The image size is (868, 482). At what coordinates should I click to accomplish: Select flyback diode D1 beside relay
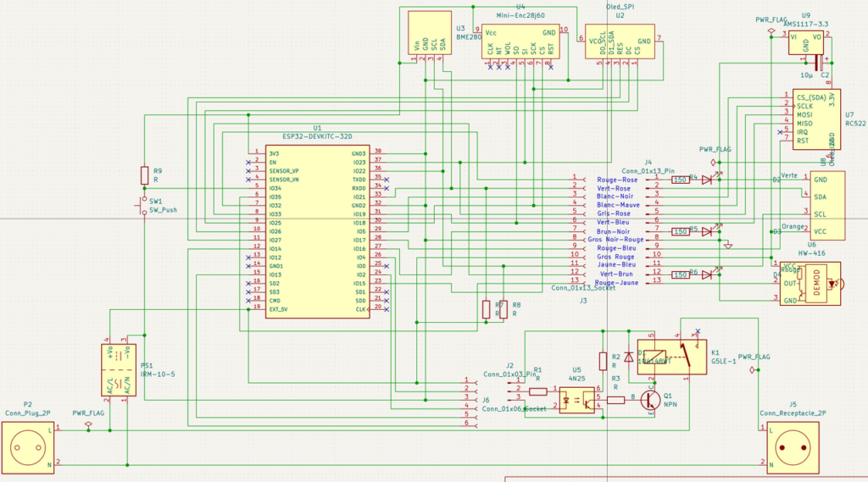[629, 357]
